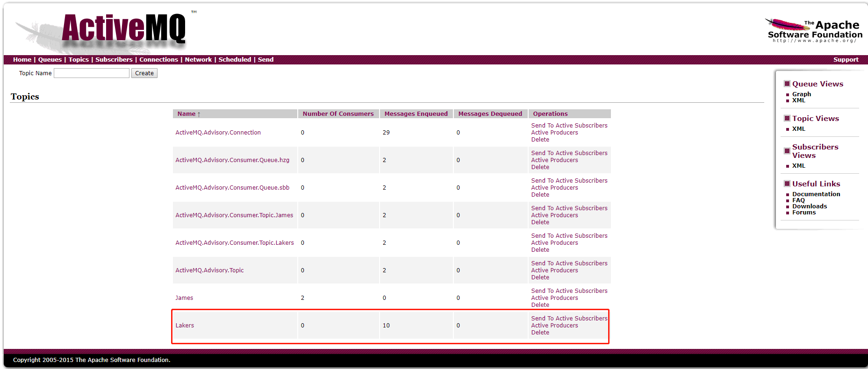Open topic ActiveMQ.Advisory.Consumer.Queue.hzg

pos(232,160)
